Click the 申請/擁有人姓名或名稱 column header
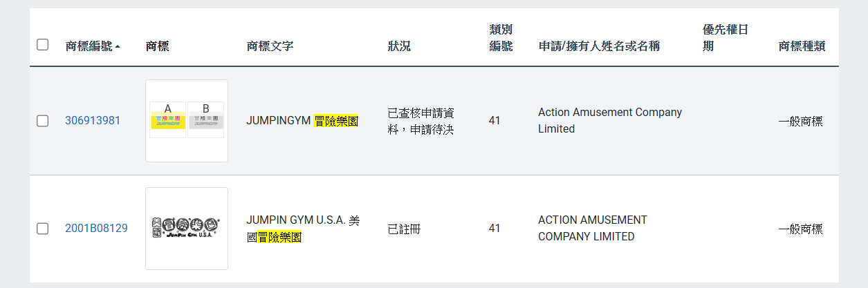 click(599, 46)
